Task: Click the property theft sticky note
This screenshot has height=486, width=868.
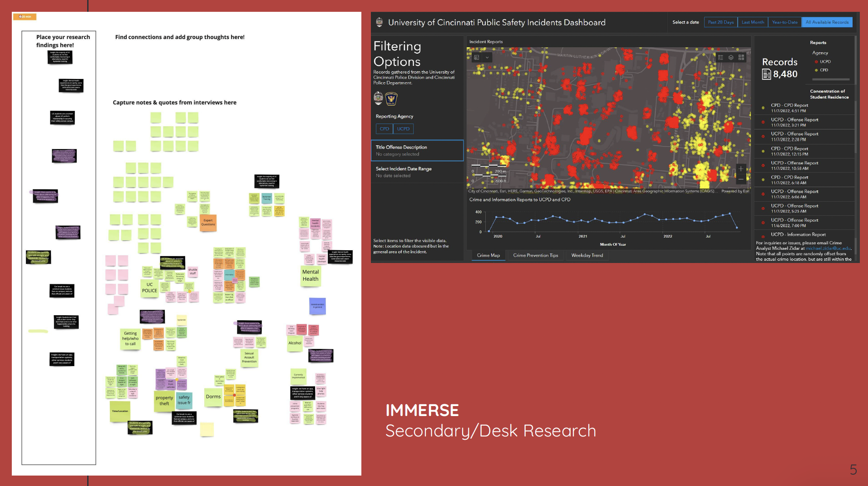Action: click(164, 401)
